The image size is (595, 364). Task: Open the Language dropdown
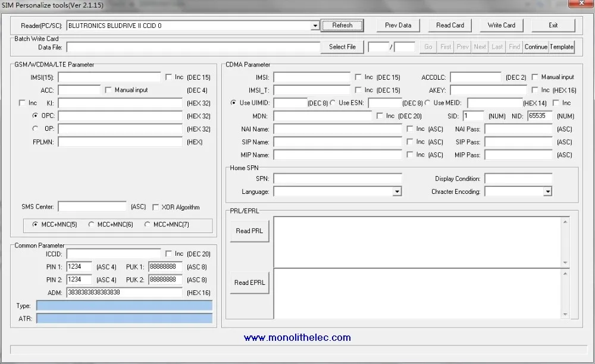tap(396, 192)
